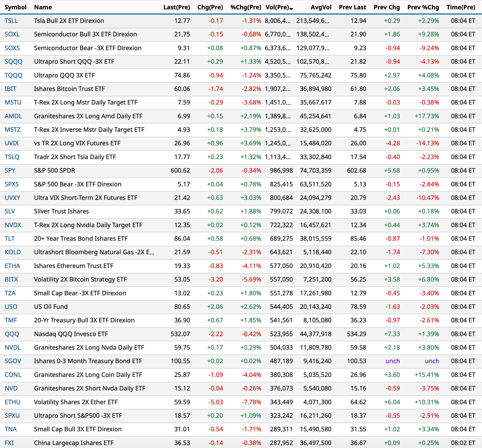Select the US Oil Fund row name
The height and width of the screenshot is (448, 482).
pyautogui.click(x=51, y=307)
